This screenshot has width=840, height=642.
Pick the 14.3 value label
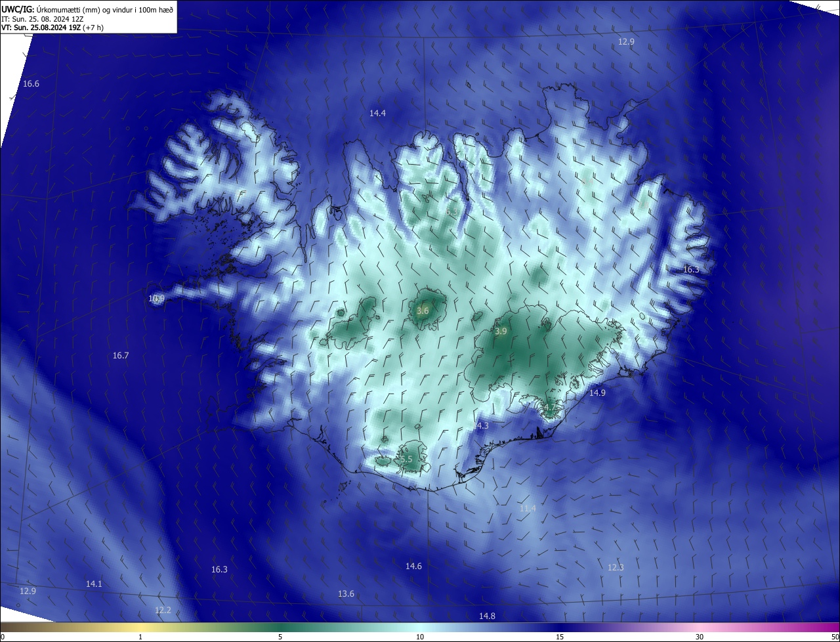click(x=480, y=426)
